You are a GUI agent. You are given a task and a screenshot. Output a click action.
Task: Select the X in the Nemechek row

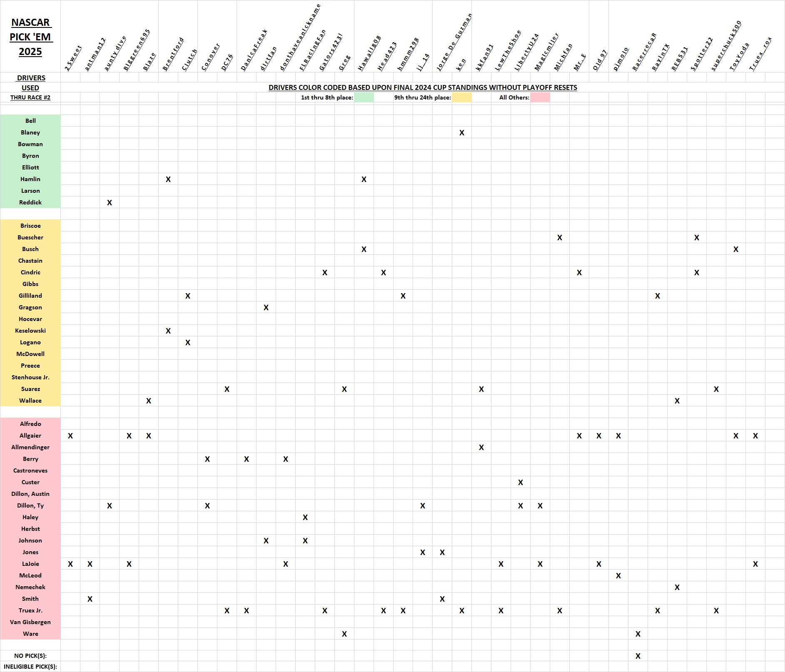[x=677, y=587]
